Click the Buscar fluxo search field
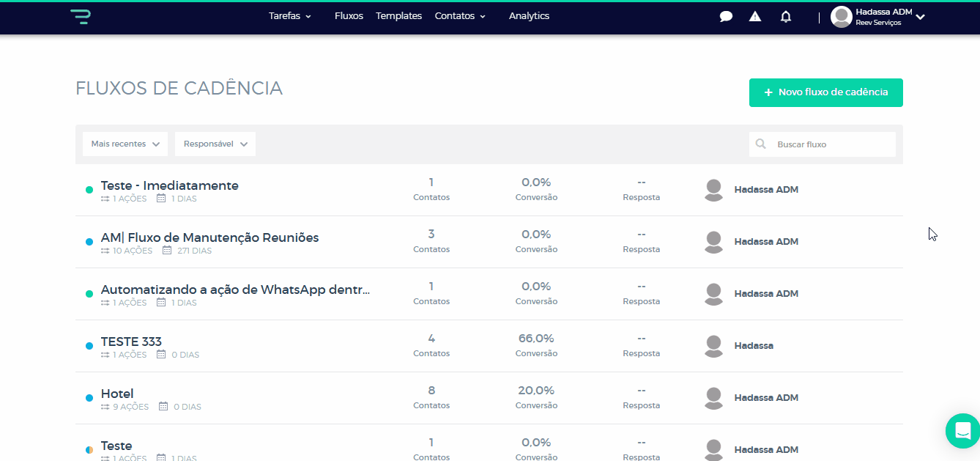Screen dimensions: 980x461 point(823,144)
